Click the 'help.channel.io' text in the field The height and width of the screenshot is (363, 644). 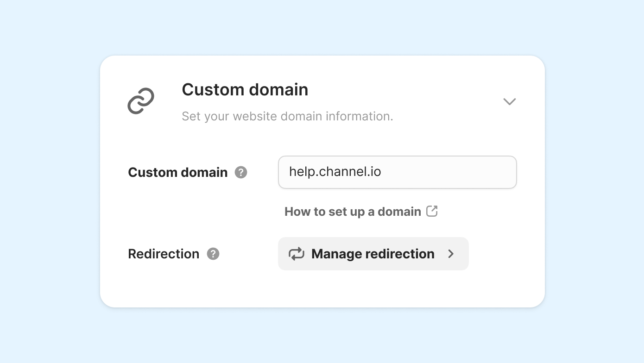335,172
